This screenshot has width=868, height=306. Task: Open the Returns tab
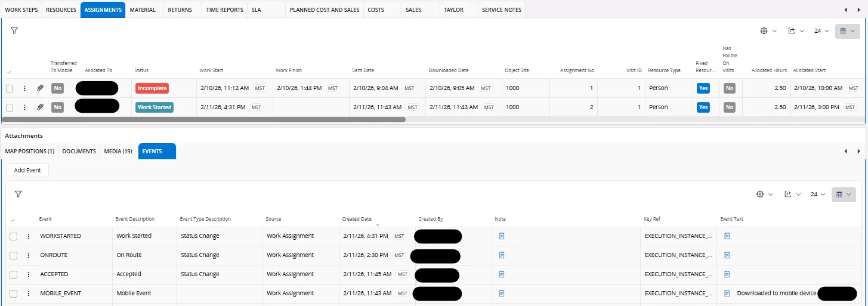[180, 10]
